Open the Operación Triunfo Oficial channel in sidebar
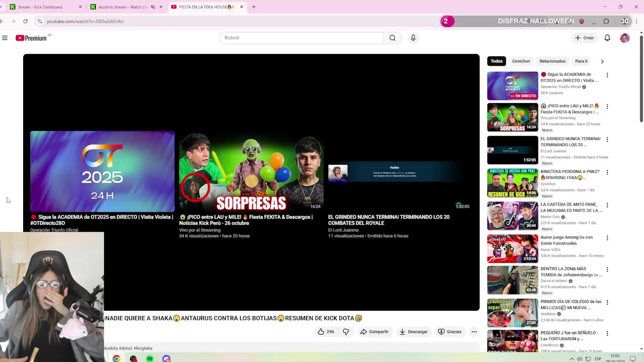Screen dimensions: 644x362 pos(560,87)
